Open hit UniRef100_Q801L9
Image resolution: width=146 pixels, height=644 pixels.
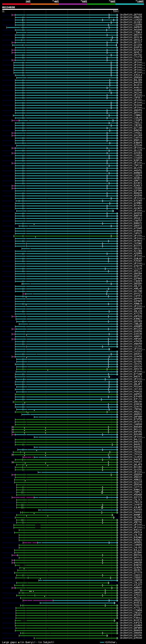pyautogui.click(x=131, y=40)
